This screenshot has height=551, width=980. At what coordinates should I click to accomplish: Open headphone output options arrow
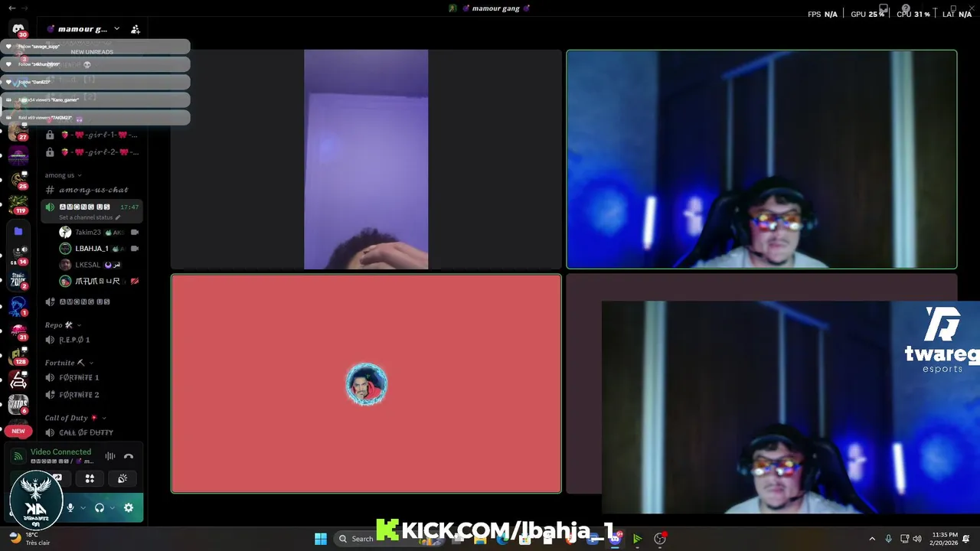(112, 507)
